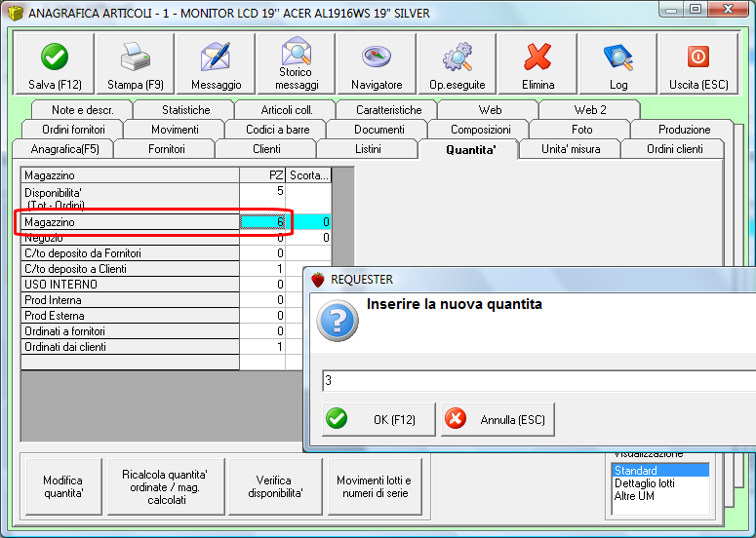Open the Clienti tab
756x538 pixels.
pos(266,149)
